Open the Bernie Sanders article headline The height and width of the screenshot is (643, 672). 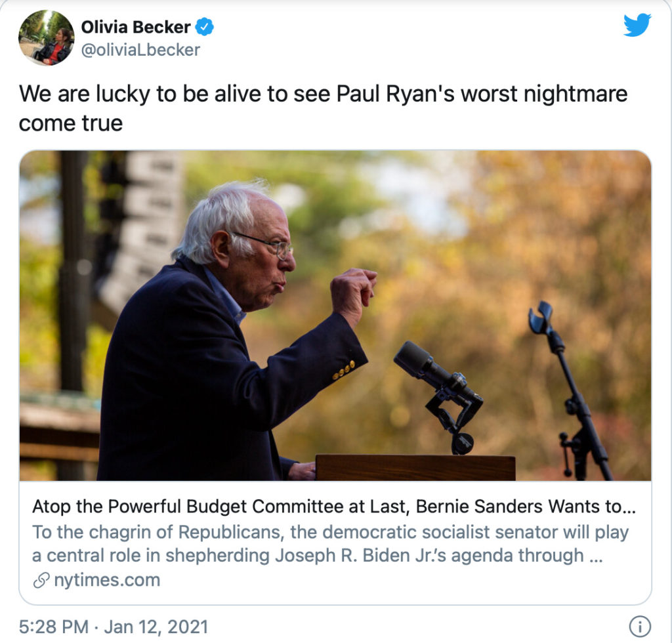click(x=334, y=507)
